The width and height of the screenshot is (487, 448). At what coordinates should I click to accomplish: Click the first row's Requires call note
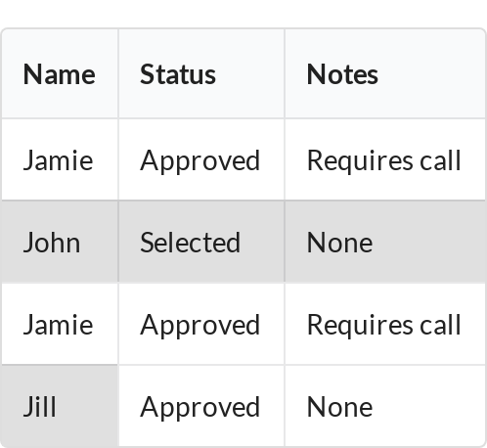[385, 159]
